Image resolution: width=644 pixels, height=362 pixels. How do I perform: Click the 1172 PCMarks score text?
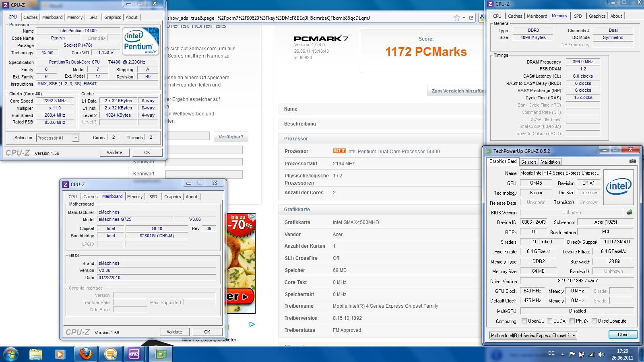(426, 51)
